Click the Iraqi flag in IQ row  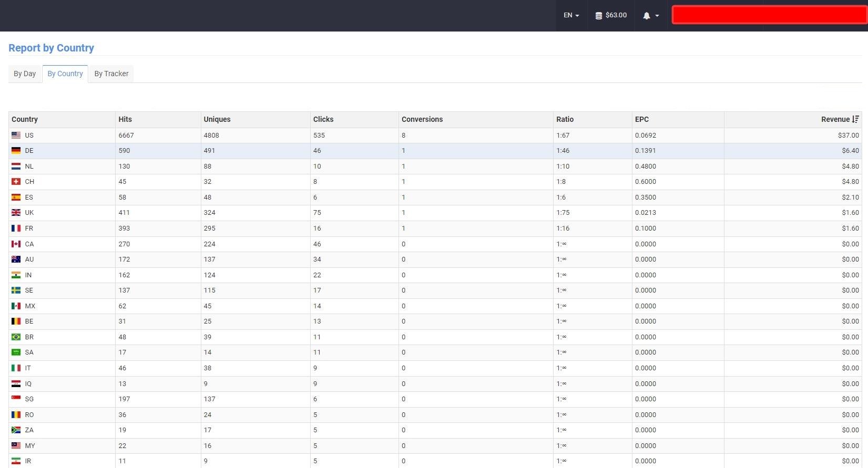coord(16,384)
